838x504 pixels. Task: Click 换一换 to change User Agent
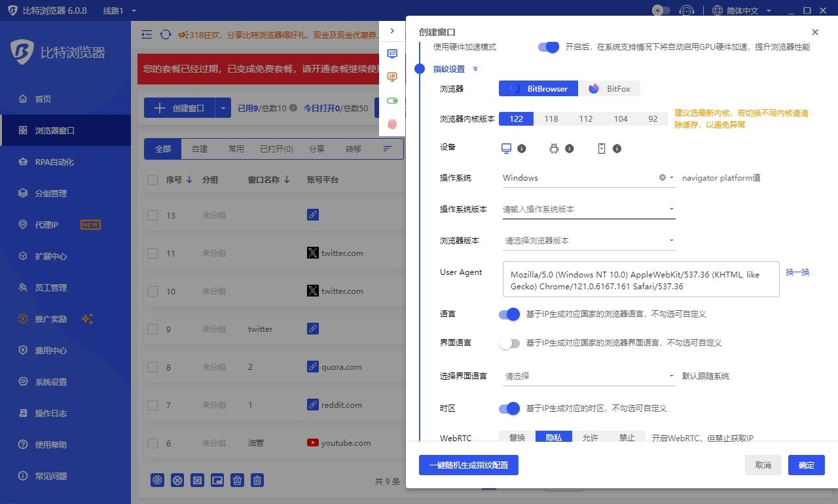[x=797, y=272]
